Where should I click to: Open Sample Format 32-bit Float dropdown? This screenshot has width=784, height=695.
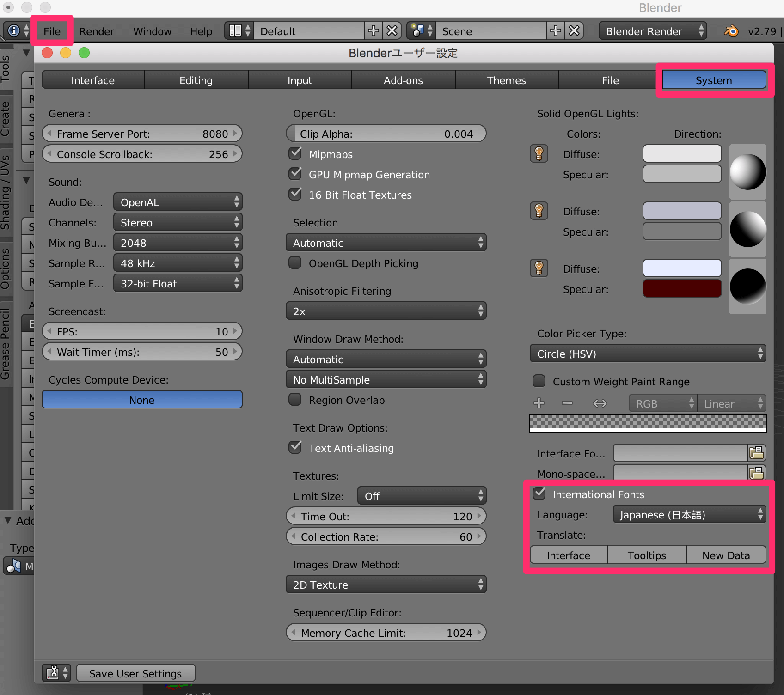pos(178,283)
